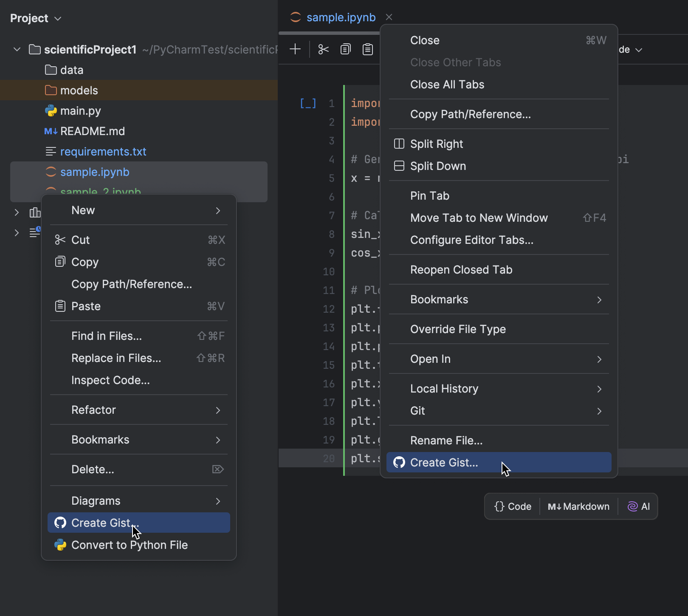Close the sample.ipynb editor tab
The width and height of the screenshot is (688, 616).
[389, 17]
